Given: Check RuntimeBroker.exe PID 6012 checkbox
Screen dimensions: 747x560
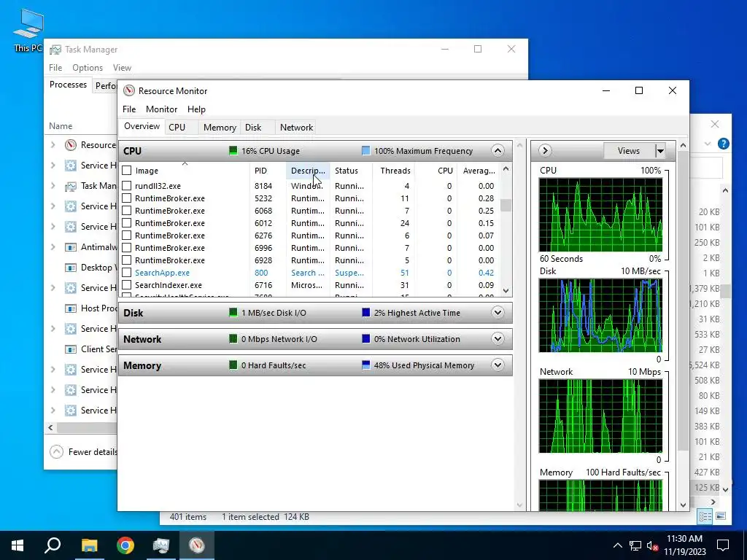Looking at the screenshot, I should click(127, 223).
